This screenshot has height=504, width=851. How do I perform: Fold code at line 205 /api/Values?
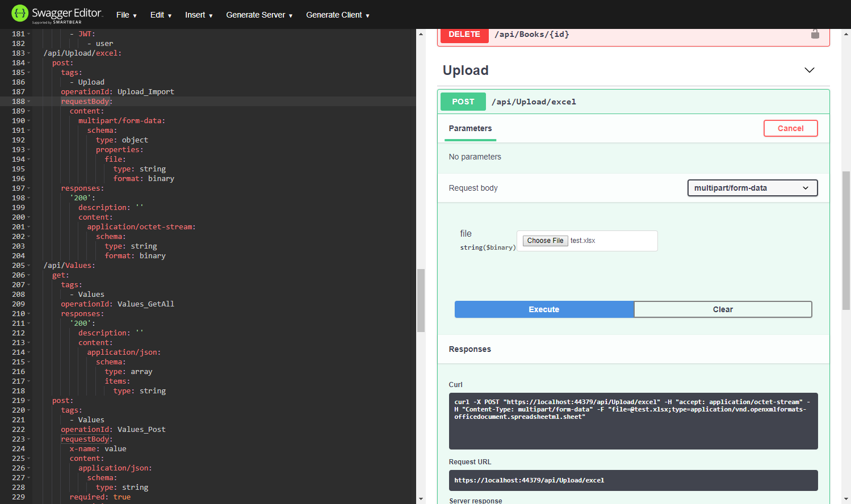[x=29, y=266]
